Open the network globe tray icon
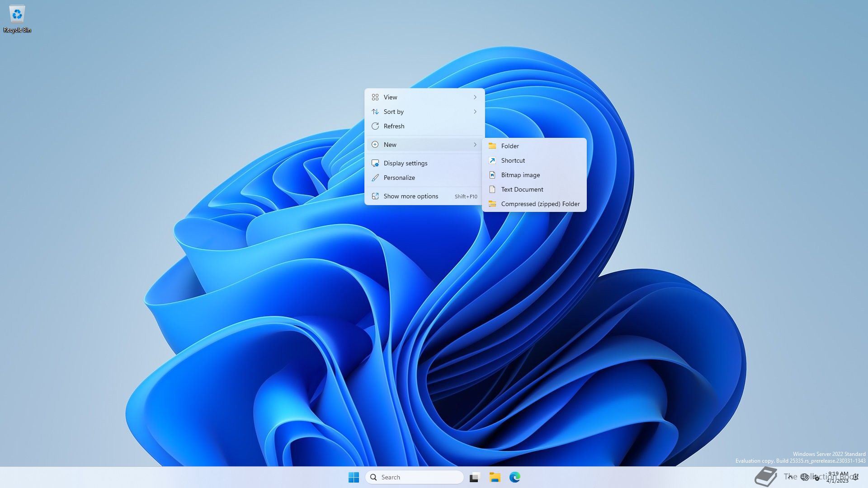The width and height of the screenshot is (868, 488). 805,477
